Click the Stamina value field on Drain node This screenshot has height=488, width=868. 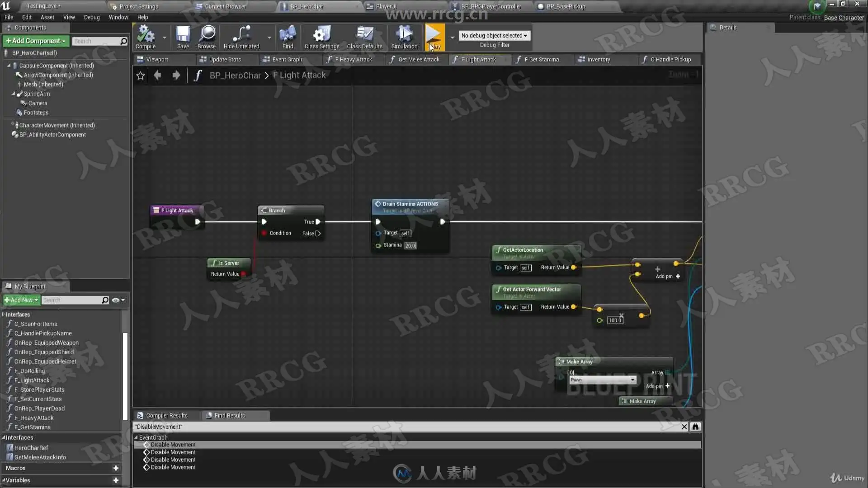click(x=410, y=245)
